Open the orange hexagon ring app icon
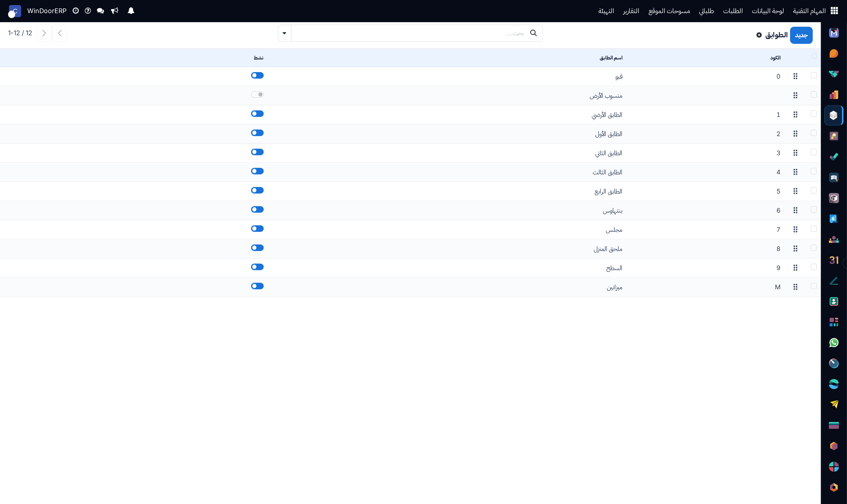The image size is (847, 504). point(833,487)
